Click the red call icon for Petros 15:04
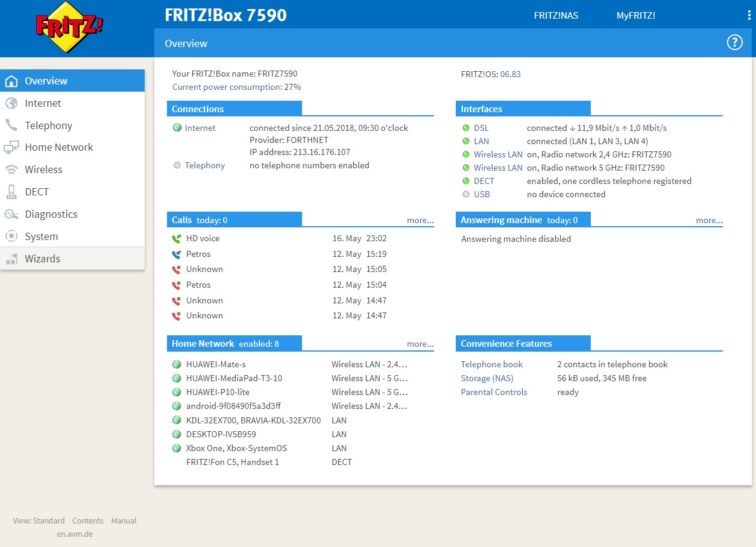 pos(176,285)
